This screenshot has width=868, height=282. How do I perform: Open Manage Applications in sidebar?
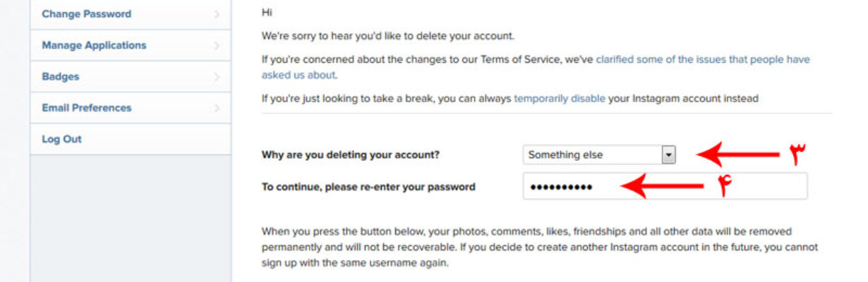131,45
